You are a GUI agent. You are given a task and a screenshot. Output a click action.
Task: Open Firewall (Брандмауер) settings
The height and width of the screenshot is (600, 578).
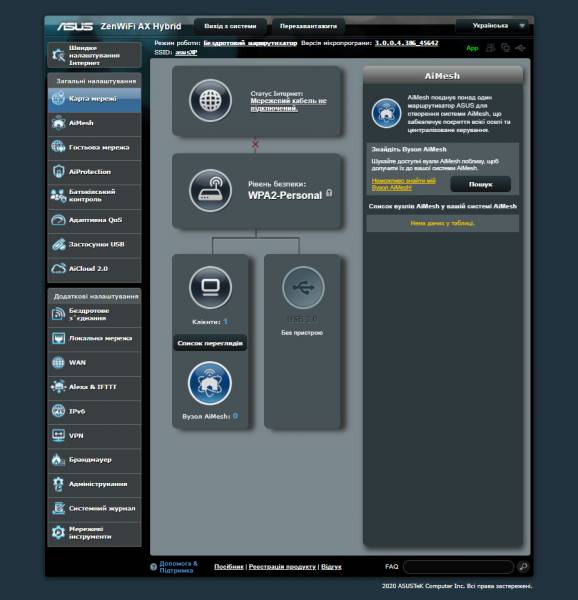point(94,460)
